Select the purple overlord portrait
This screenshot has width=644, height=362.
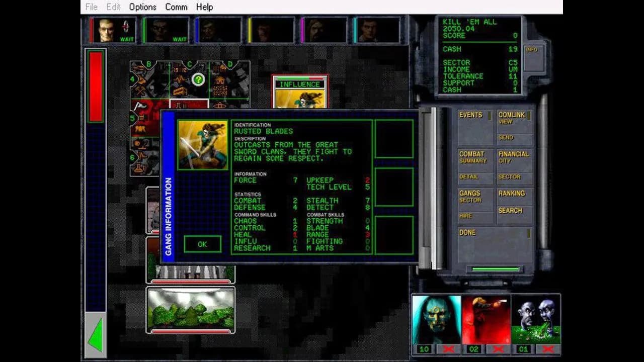[324, 30]
